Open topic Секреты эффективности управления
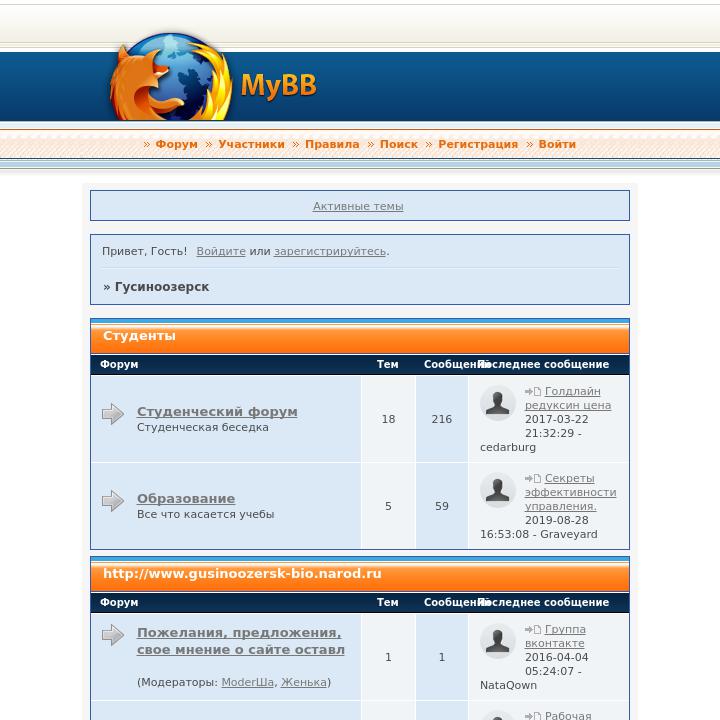The height and width of the screenshot is (720, 720). (x=570, y=492)
